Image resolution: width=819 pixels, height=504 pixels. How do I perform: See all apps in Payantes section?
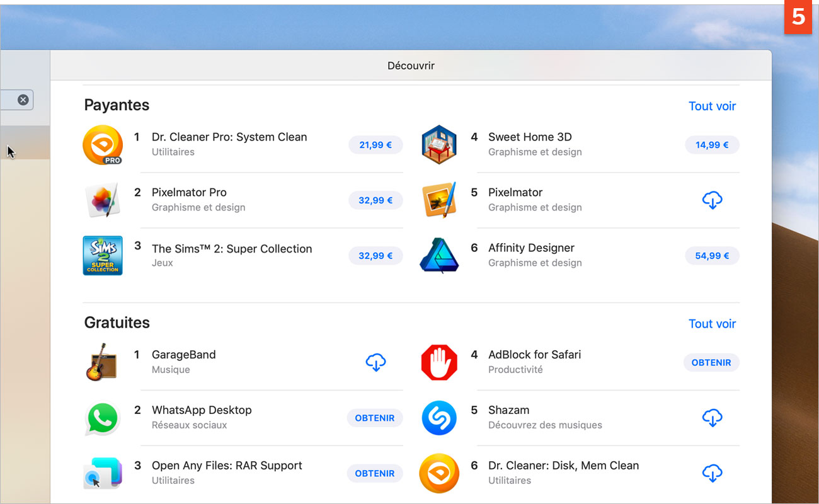click(712, 106)
